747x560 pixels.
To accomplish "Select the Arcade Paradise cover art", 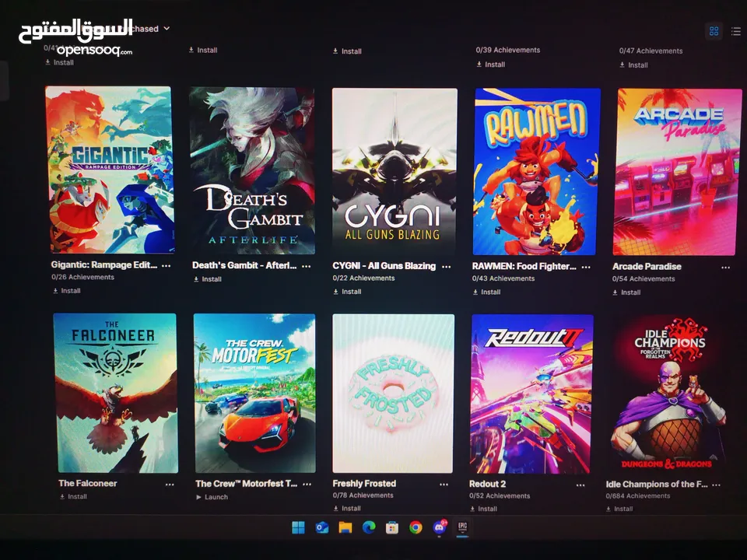I will pos(677,172).
